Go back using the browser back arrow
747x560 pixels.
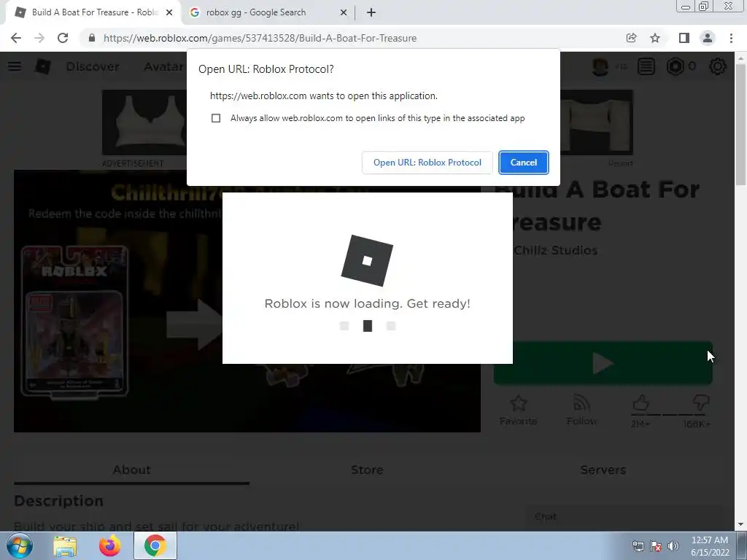pos(16,38)
